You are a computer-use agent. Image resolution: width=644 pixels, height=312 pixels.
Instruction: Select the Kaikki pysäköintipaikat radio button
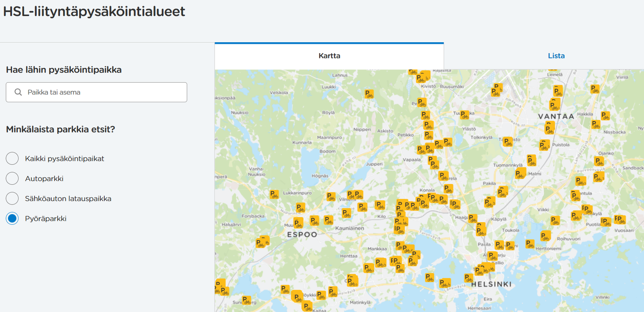pos(12,159)
